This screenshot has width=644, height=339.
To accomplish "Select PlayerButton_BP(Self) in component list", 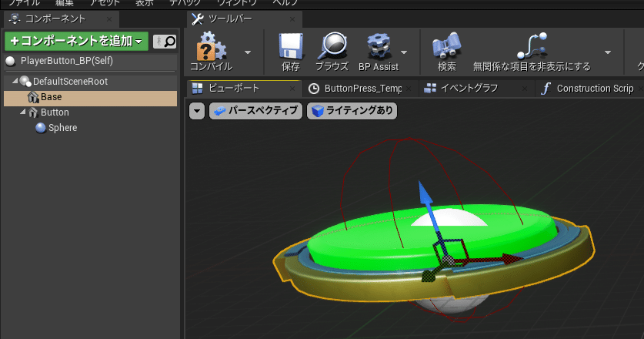I will (x=90, y=61).
